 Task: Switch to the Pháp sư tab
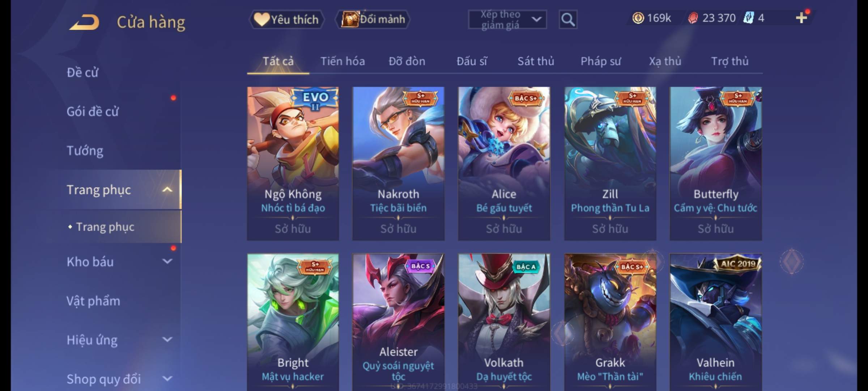coord(600,61)
